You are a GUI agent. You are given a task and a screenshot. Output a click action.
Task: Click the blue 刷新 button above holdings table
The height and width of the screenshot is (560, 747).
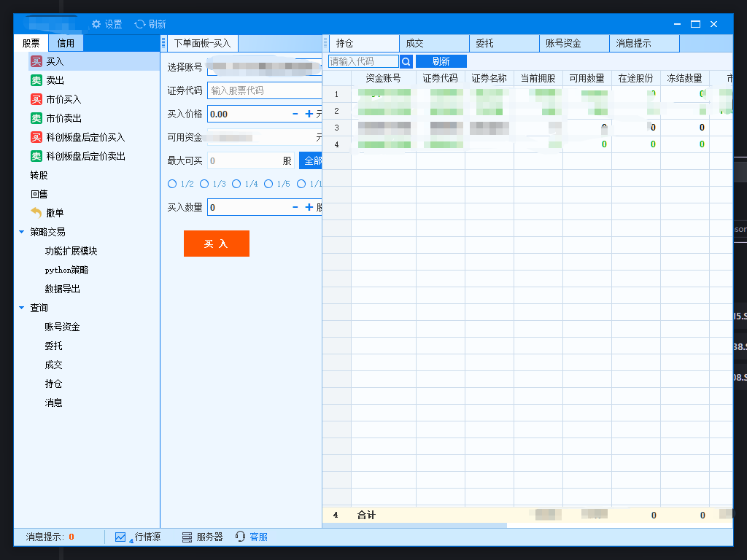click(x=441, y=61)
